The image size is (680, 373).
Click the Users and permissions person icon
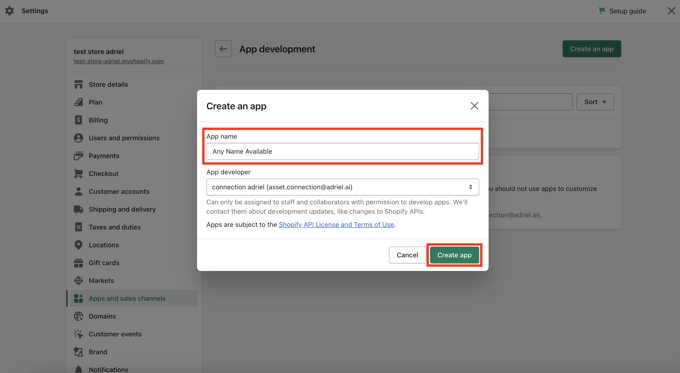coord(78,138)
